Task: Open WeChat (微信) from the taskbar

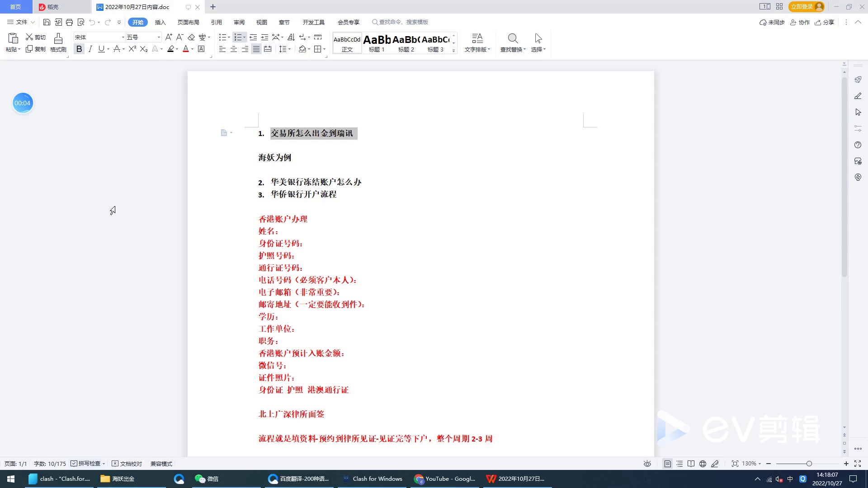Action: pyautogui.click(x=207, y=479)
